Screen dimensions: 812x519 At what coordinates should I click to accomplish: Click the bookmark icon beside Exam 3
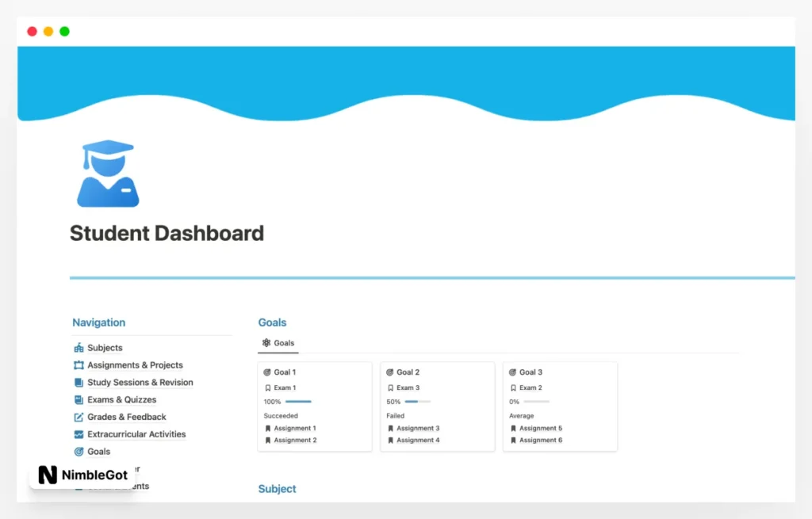390,387
